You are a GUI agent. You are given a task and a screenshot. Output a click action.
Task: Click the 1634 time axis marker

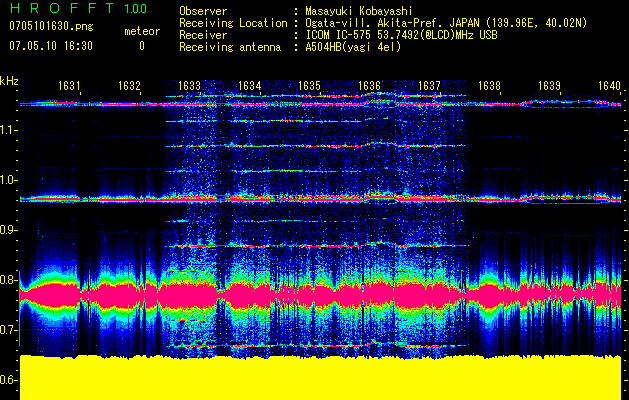pyautogui.click(x=250, y=85)
